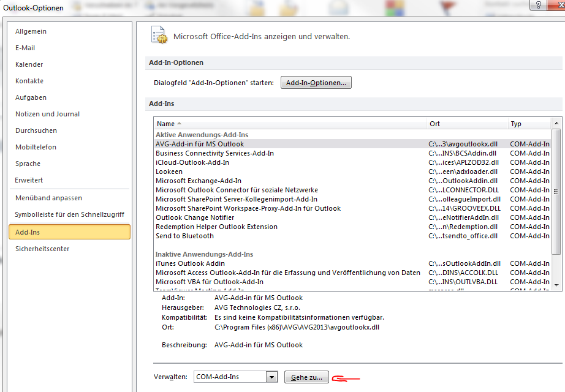
Task: Click the add-in list scroll down arrow
Action: [x=556, y=285]
